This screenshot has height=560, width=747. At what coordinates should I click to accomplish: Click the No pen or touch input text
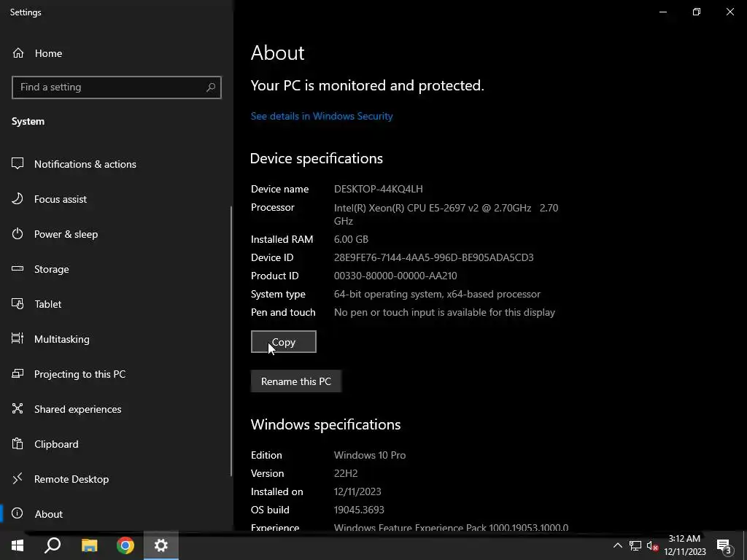tap(444, 312)
